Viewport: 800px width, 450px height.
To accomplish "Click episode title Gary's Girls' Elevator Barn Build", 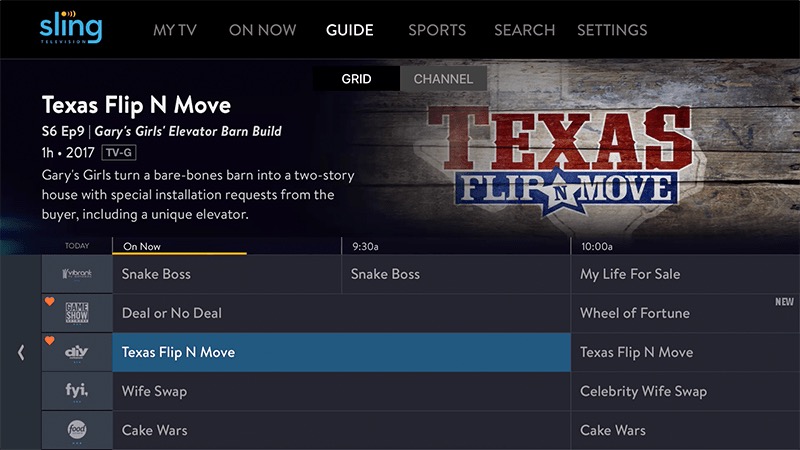I will coord(188,131).
